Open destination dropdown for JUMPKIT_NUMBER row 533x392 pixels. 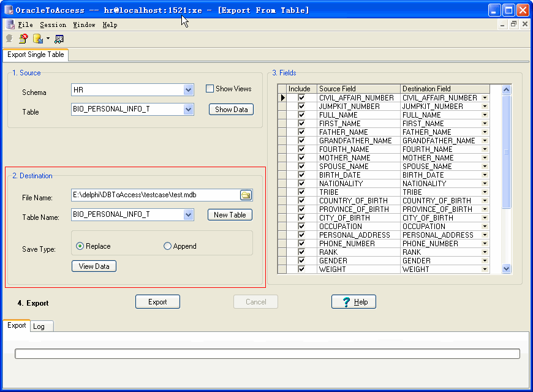[485, 107]
